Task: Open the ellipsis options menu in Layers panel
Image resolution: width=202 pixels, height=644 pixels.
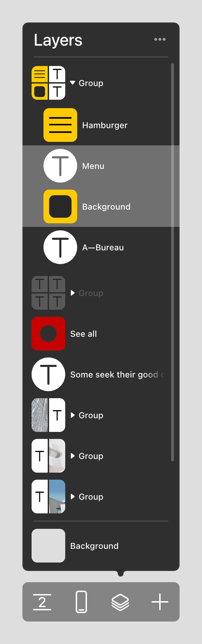Action: (x=160, y=39)
